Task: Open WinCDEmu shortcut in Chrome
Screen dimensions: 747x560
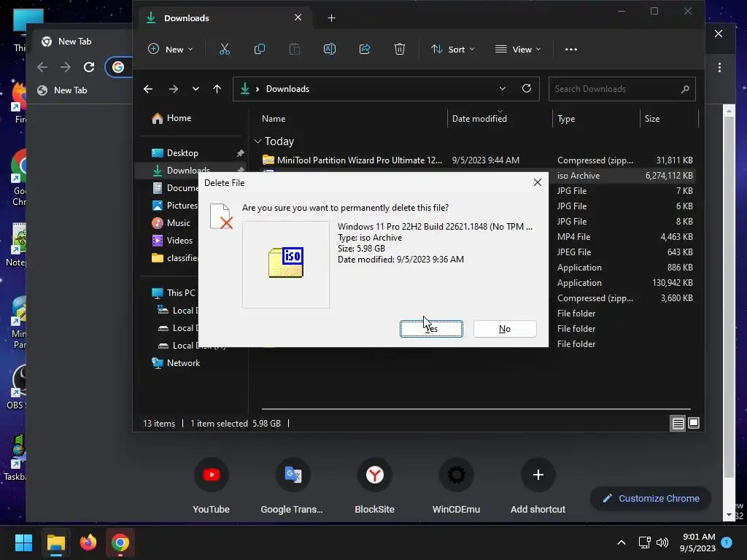Action: tap(456, 486)
